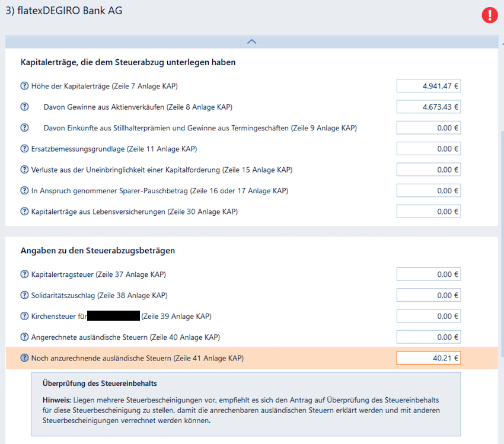Viewport: 504px width, 444px height.
Task: Click label 'Höhe der Kapitalerträge (Zeile 7 Anlage KAP)'
Action: click(104, 86)
